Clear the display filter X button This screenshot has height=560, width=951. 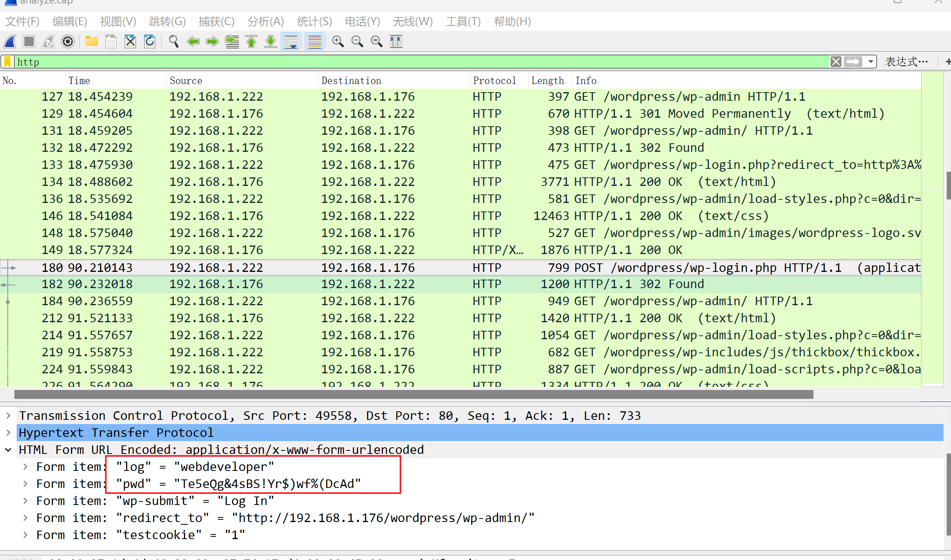(x=836, y=62)
